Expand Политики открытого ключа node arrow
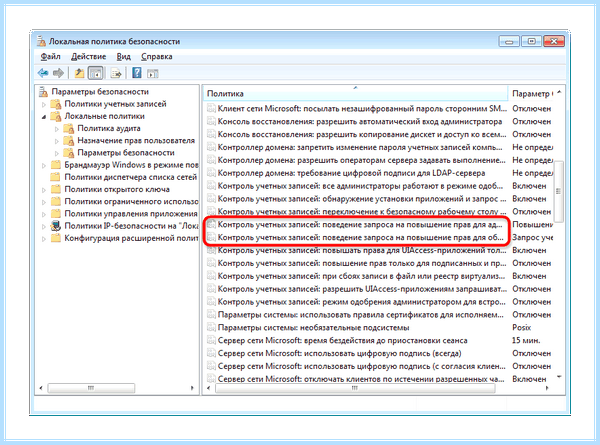600x445 pixels. point(44,190)
